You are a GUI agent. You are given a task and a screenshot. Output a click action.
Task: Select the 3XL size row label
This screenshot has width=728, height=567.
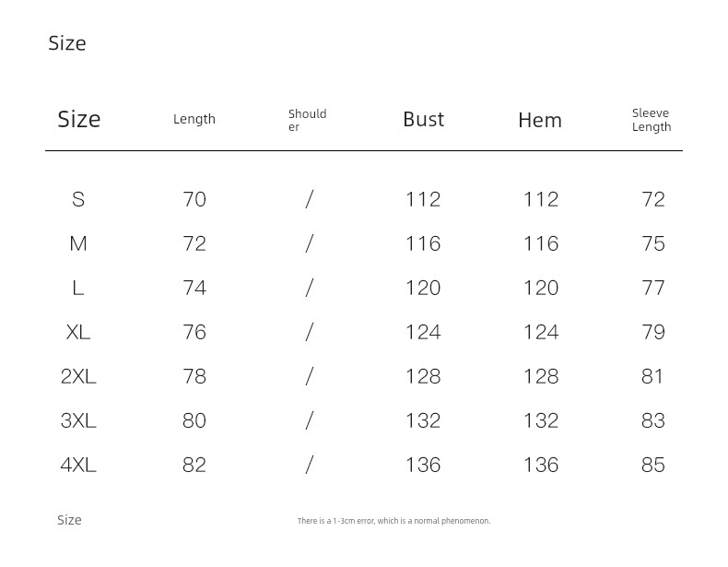point(78,420)
